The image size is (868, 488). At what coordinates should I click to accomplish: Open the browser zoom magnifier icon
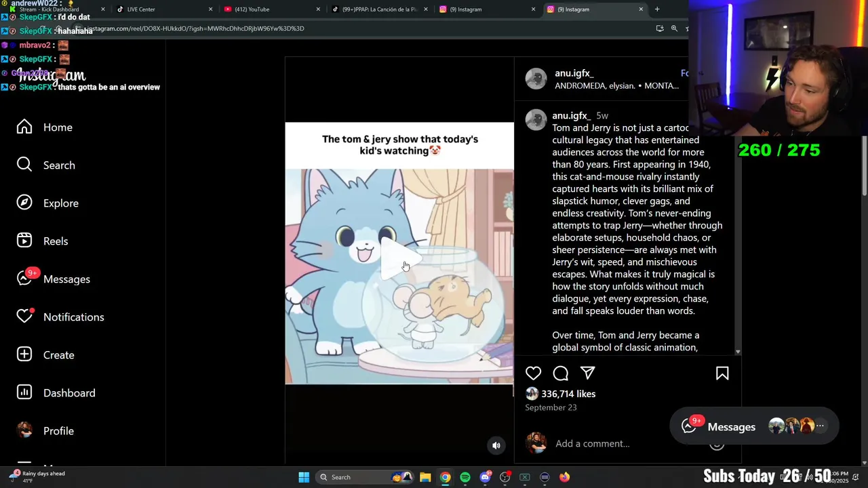point(674,28)
